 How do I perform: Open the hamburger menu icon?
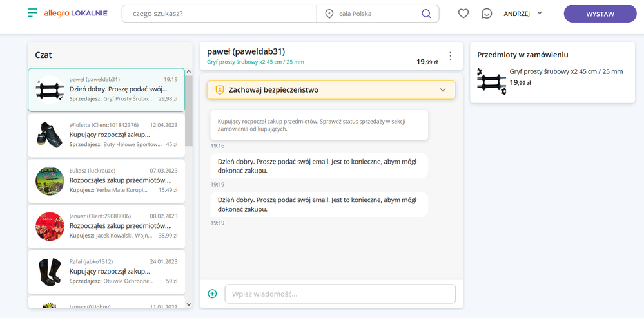point(32,14)
